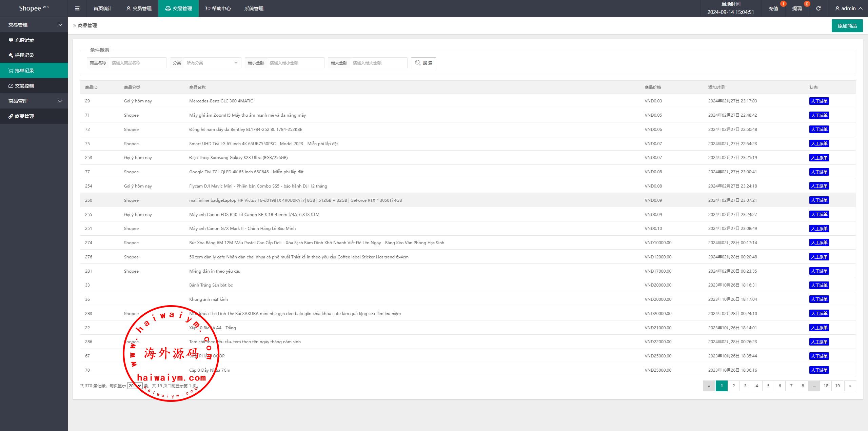Collapse the 商品管理 sidebar section
This screenshot has height=431, width=868.
(x=34, y=101)
